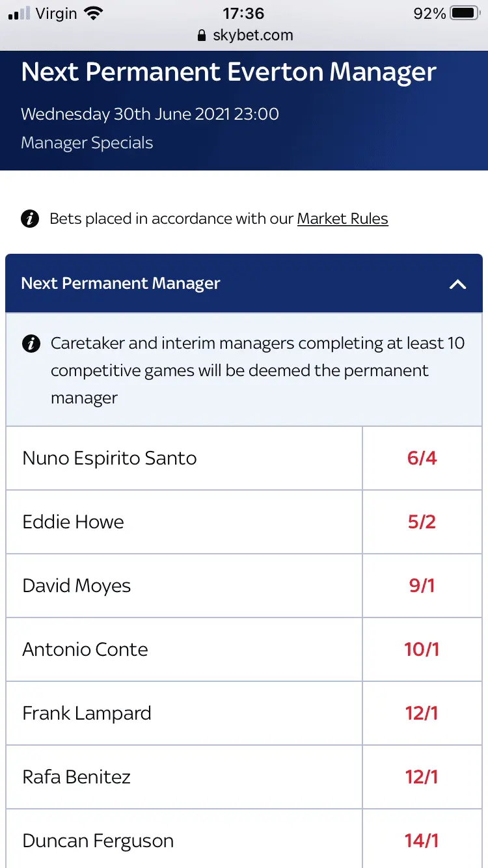The image size is (488, 868).
Task: Select Eddie Howe 5/2 odds
Action: tap(422, 522)
